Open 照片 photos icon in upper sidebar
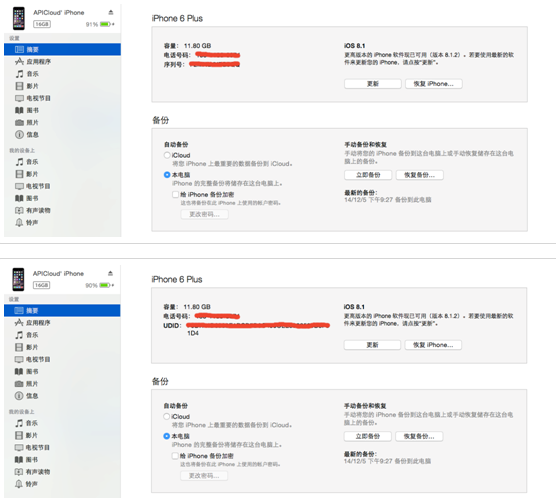 coord(19,122)
